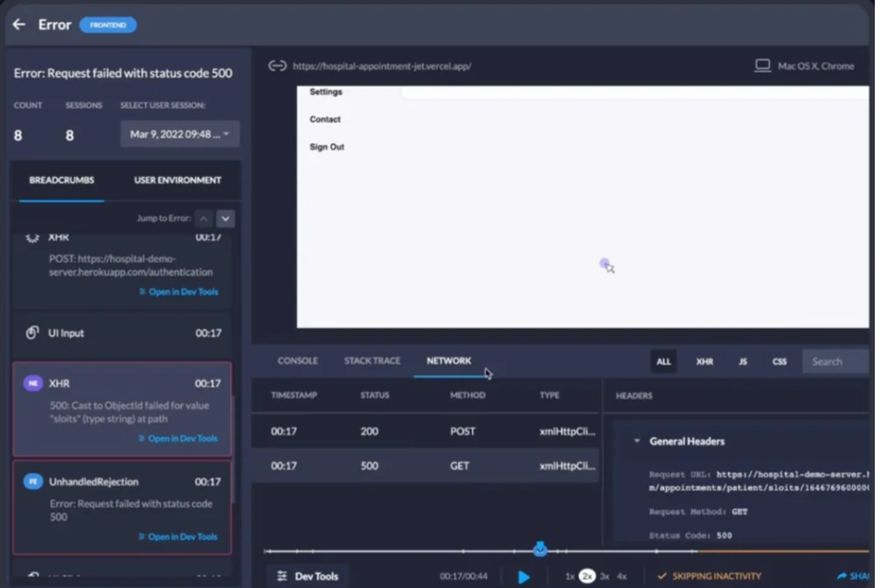Click the XHR breadcrumb network icon
Image resolution: width=882 pixels, height=588 pixels.
click(x=33, y=237)
